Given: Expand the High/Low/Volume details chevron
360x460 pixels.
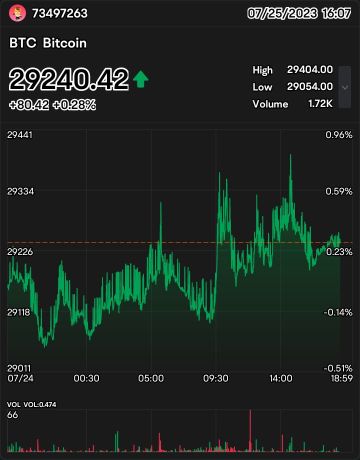Looking at the screenshot, I should [x=345, y=87].
